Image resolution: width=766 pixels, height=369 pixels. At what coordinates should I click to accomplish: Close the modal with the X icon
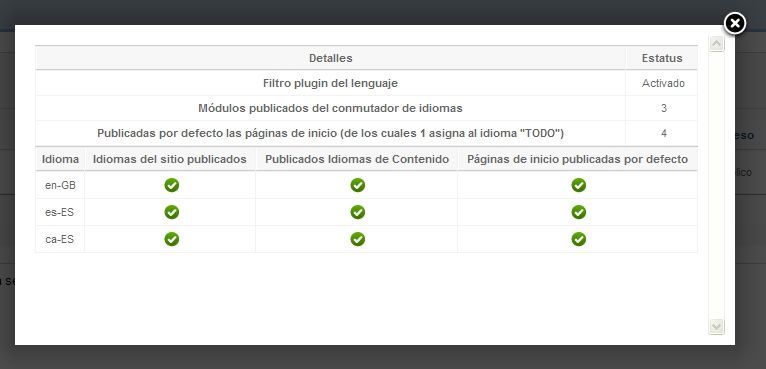point(734,23)
